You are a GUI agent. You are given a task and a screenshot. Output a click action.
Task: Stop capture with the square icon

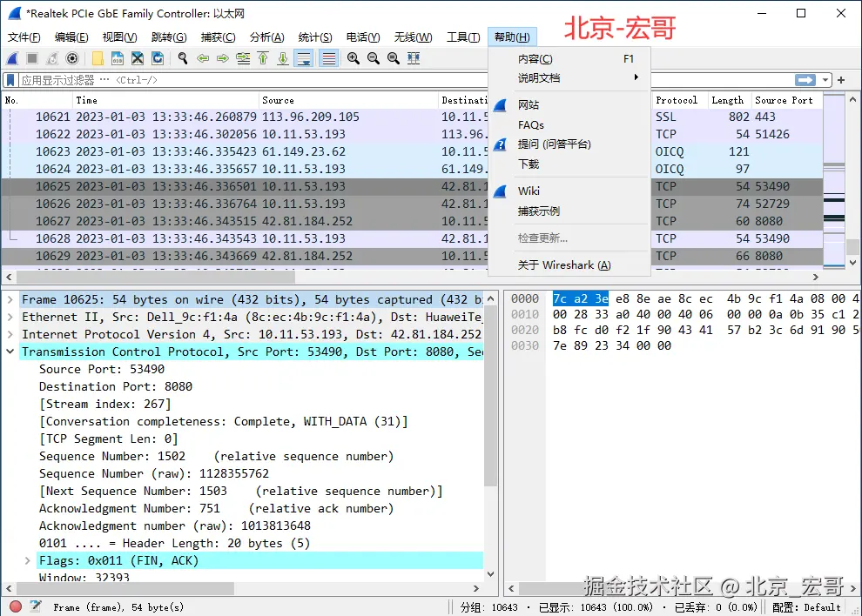(x=32, y=58)
